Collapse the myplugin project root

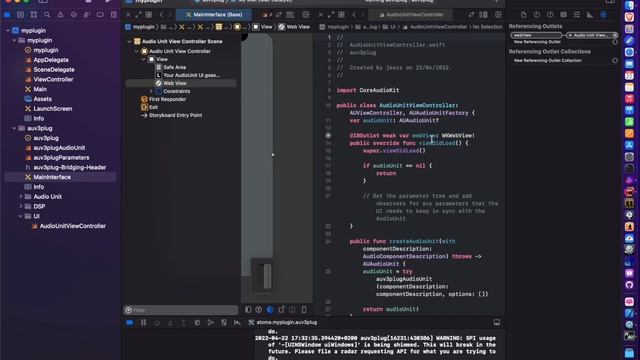click(8, 31)
